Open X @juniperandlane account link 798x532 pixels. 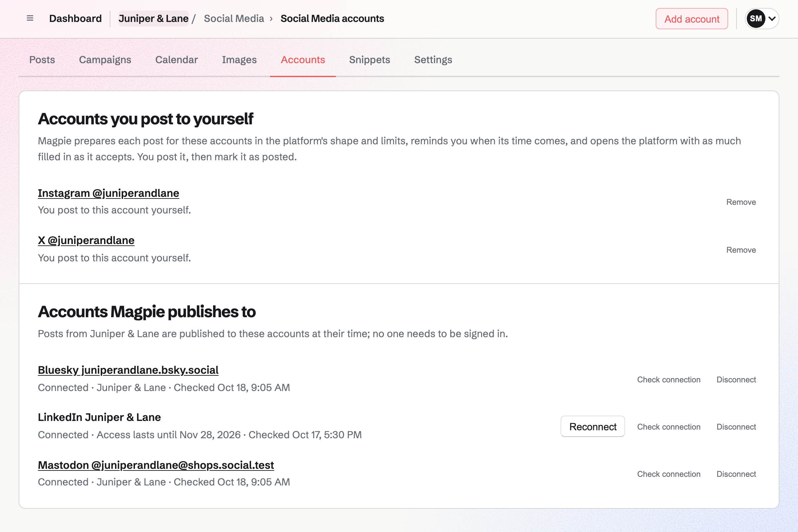click(x=86, y=240)
